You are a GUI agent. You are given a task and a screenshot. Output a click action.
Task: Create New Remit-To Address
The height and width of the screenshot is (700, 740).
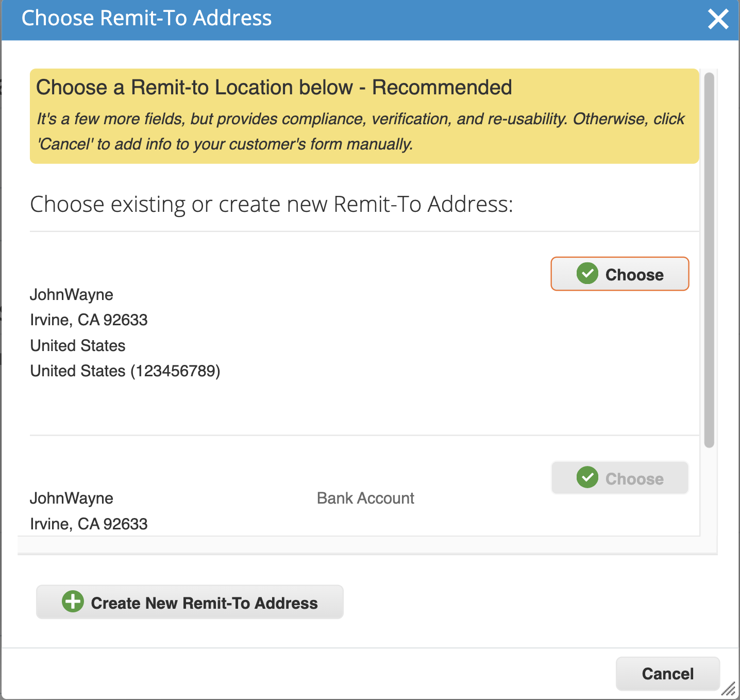pos(190,602)
